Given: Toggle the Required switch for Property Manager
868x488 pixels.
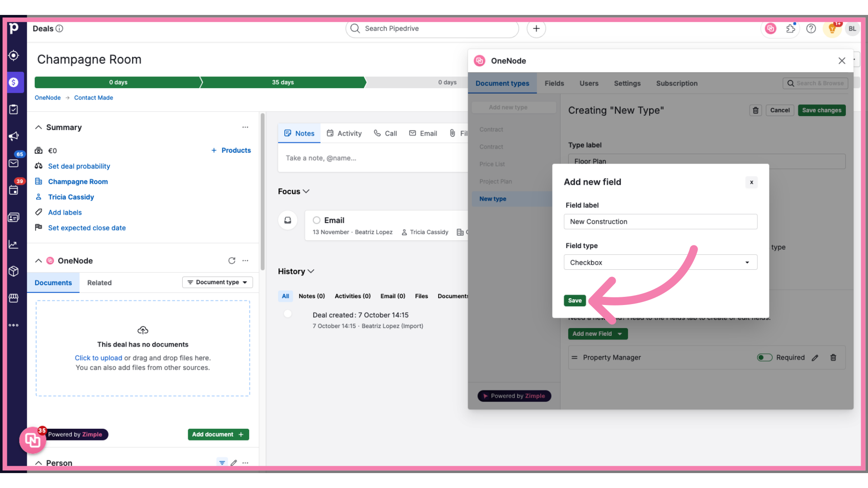Looking at the screenshot, I should pyautogui.click(x=764, y=357).
